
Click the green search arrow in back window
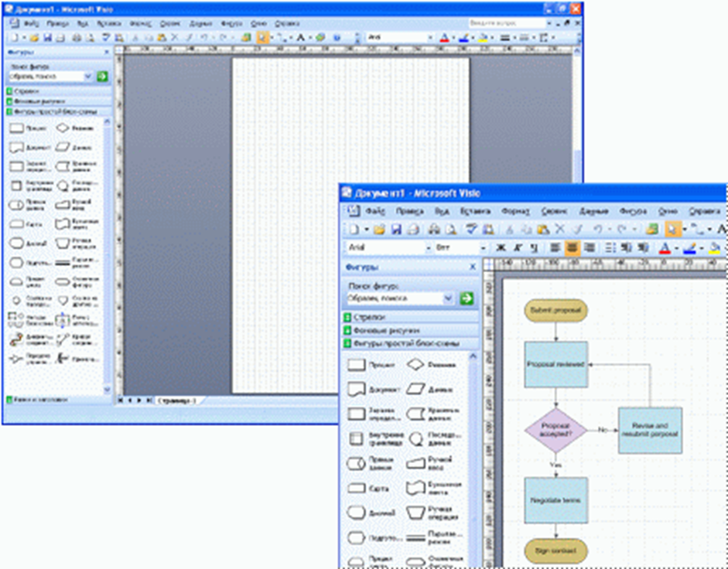tap(102, 77)
